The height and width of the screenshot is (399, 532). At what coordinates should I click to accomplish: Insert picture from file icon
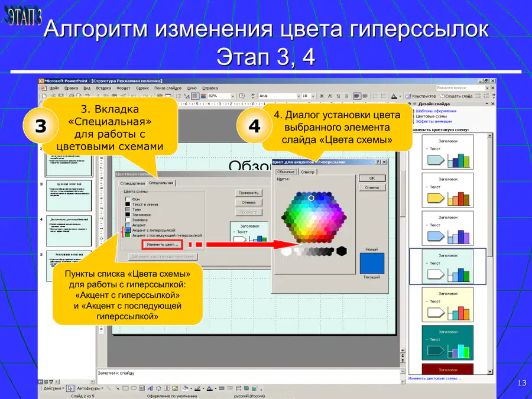(175, 388)
